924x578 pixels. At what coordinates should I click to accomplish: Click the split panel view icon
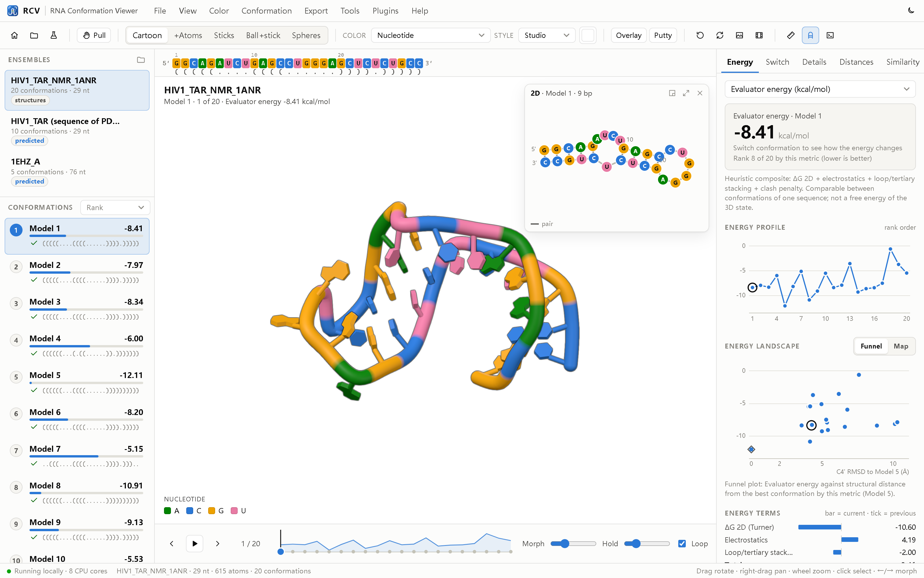759,35
